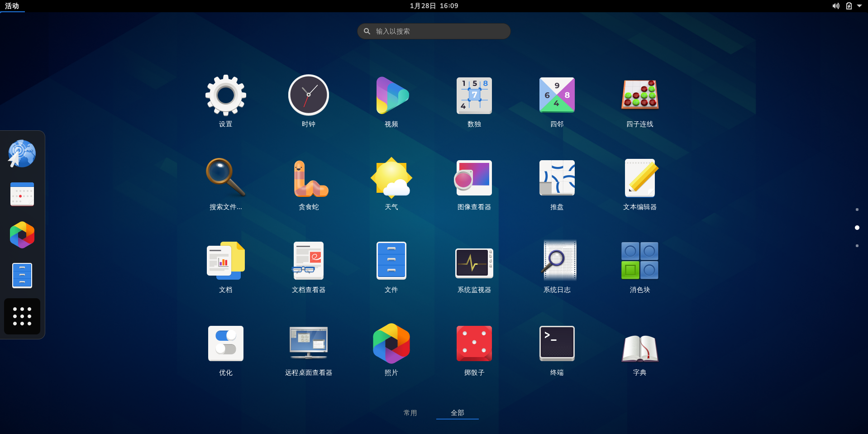Open the 天气 (Weather) app

(391, 183)
